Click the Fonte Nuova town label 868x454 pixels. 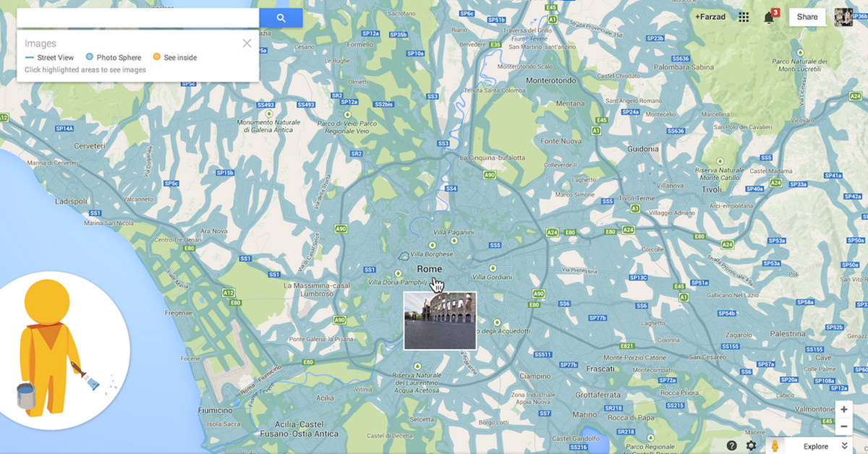pyautogui.click(x=561, y=140)
